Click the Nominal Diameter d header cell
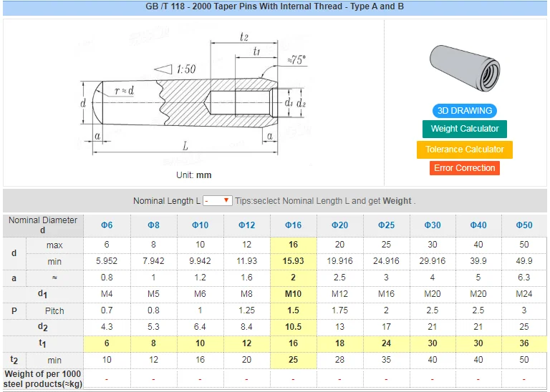Viewport: 550px width, 392px height. [x=43, y=225]
